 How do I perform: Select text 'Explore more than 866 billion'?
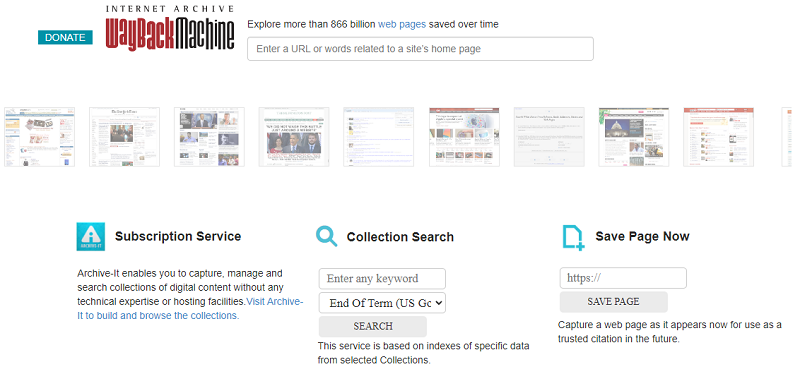click(311, 24)
